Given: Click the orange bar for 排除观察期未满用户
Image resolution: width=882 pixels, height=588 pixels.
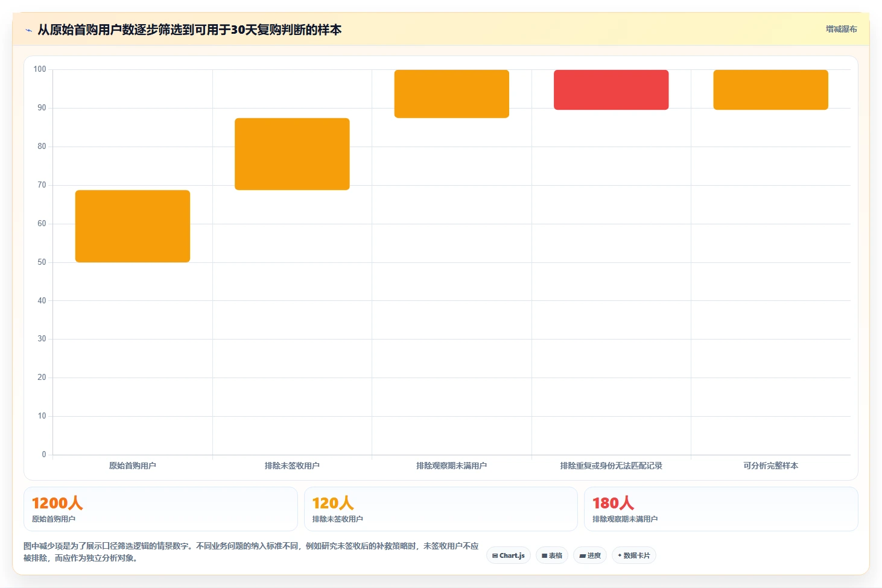Looking at the screenshot, I should tap(452, 94).
